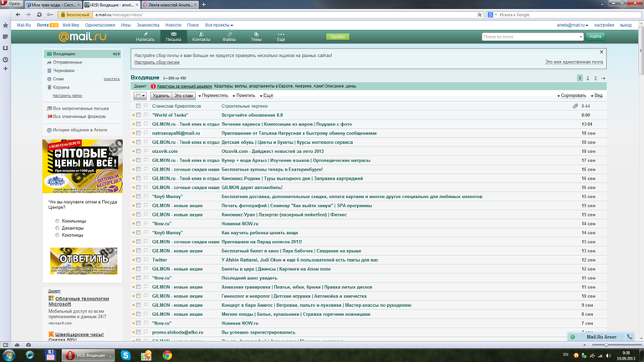Select the Кокильницы radio option
644x362 pixels.
[x=57, y=221]
